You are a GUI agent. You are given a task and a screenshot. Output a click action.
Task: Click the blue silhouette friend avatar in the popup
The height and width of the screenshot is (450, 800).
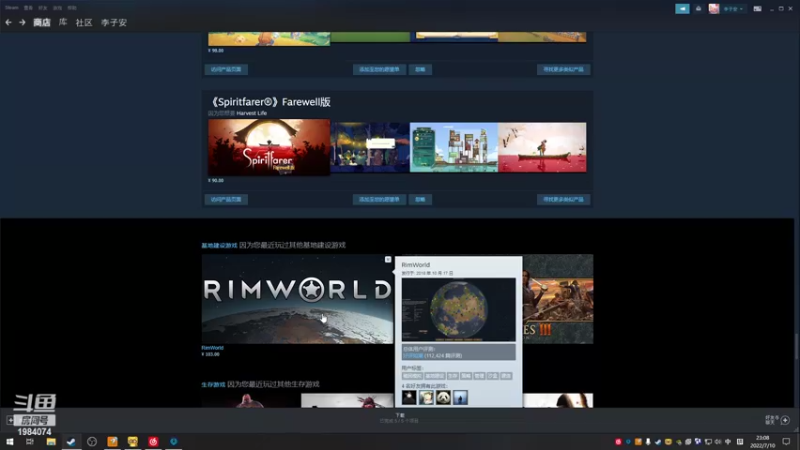pyautogui.click(x=460, y=397)
